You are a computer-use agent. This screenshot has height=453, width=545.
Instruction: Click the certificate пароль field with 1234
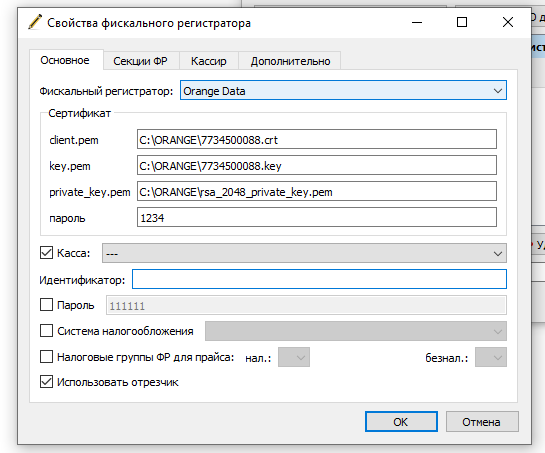pos(317,218)
